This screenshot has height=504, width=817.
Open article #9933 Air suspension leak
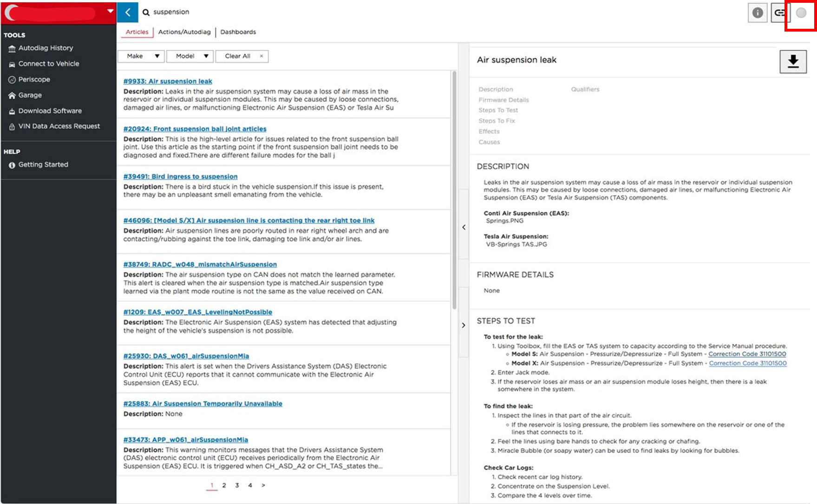168,81
